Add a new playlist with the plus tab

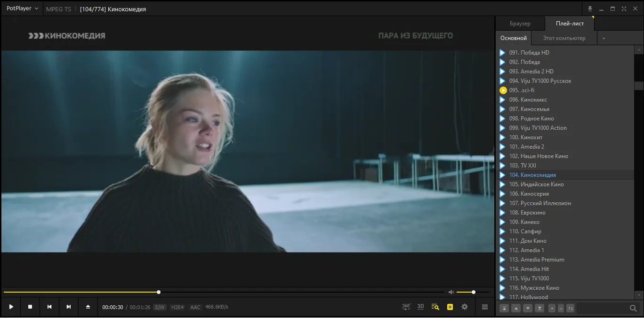point(604,38)
